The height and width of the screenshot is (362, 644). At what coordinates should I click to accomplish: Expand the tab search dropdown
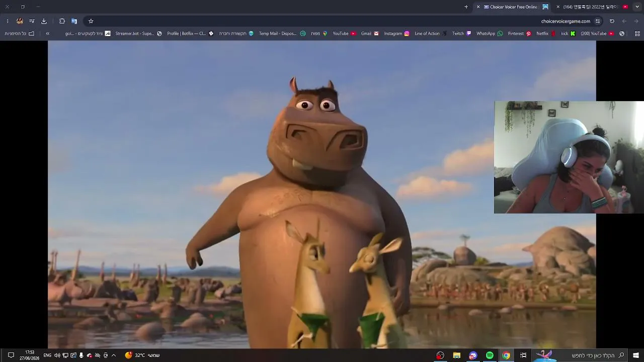tap(637, 7)
